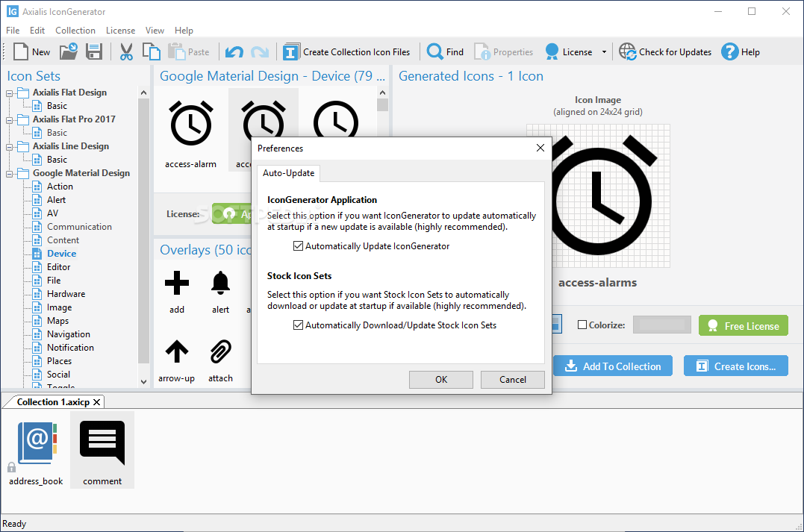
Task: Click the Help question mark icon
Action: click(x=729, y=51)
